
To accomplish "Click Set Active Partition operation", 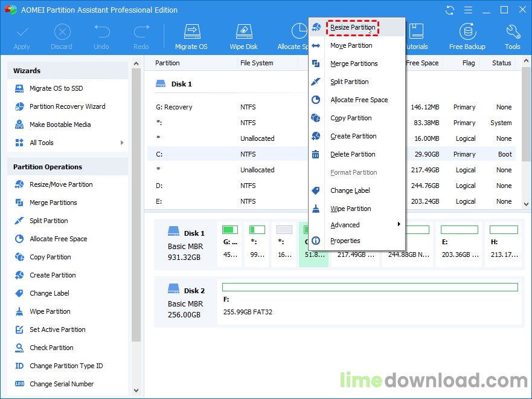I will [x=57, y=329].
